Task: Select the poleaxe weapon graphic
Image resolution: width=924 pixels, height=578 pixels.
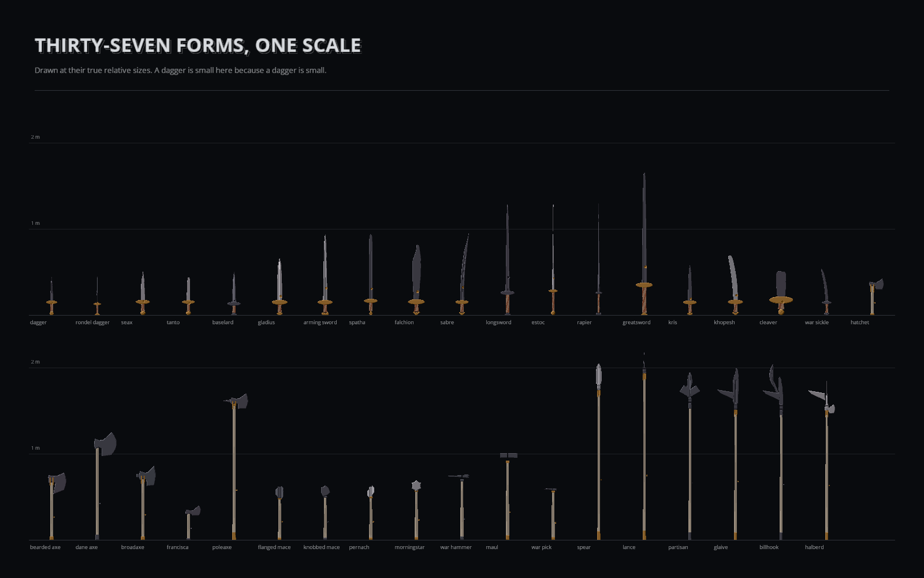Action: point(235,467)
